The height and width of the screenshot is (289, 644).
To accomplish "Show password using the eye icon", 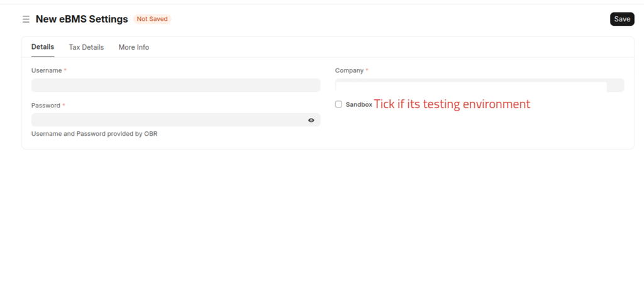I will pyautogui.click(x=311, y=120).
